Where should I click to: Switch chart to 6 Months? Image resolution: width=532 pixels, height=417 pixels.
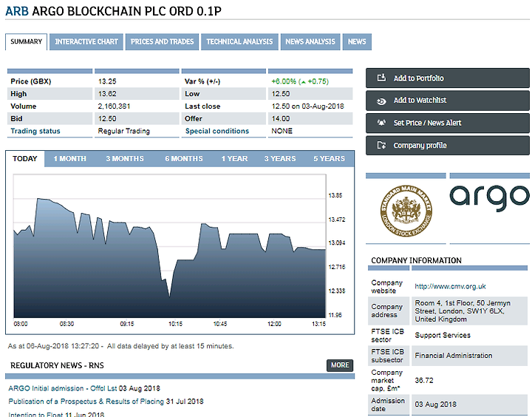[x=184, y=159]
